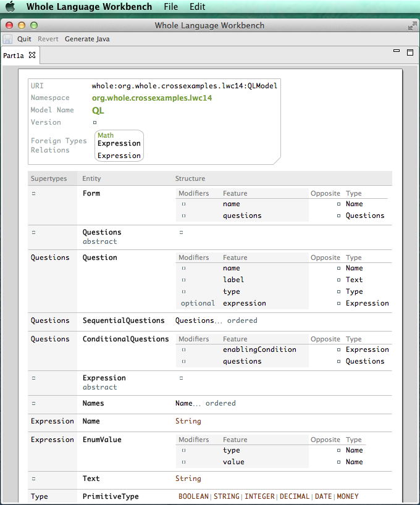Select the ConditionalQuestions entity name
Image resolution: width=420 pixels, height=505 pixels.
tap(126, 339)
